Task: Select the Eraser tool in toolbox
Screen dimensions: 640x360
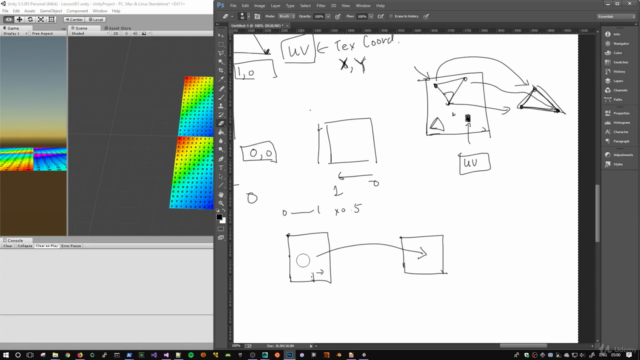Action: [x=221, y=123]
